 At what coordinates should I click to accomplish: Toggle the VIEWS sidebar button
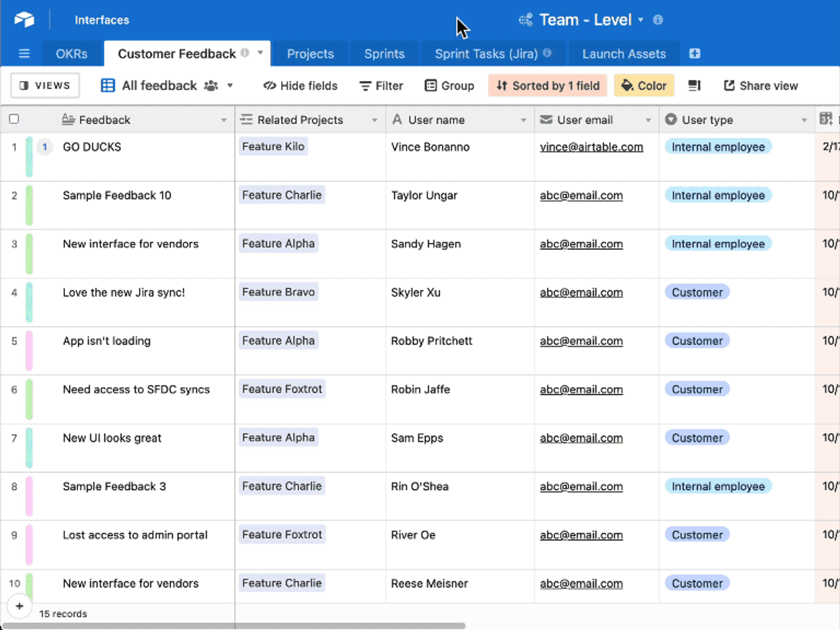click(x=45, y=86)
